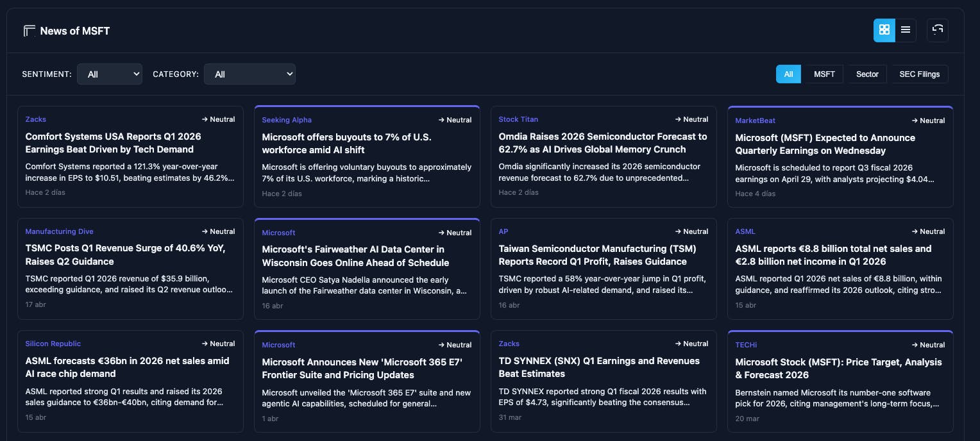Switch to list view layout

(x=906, y=29)
